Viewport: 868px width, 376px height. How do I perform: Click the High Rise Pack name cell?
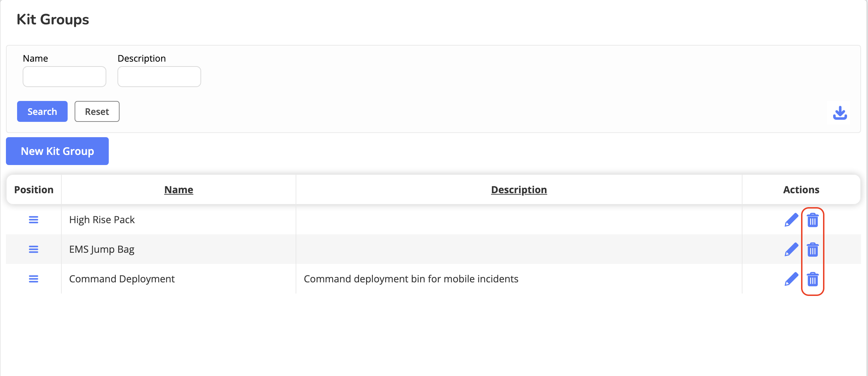pyautogui.click(x=102, y=220)
